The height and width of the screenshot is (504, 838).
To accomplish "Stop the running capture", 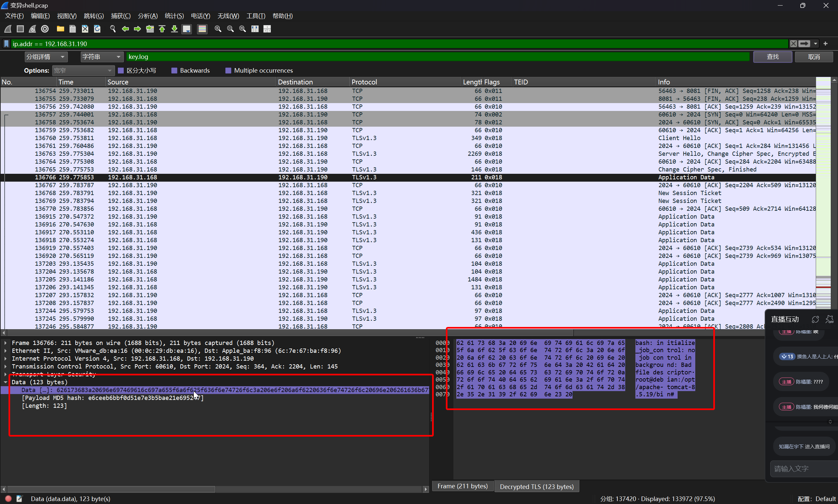I will click(x=20, y=29).
